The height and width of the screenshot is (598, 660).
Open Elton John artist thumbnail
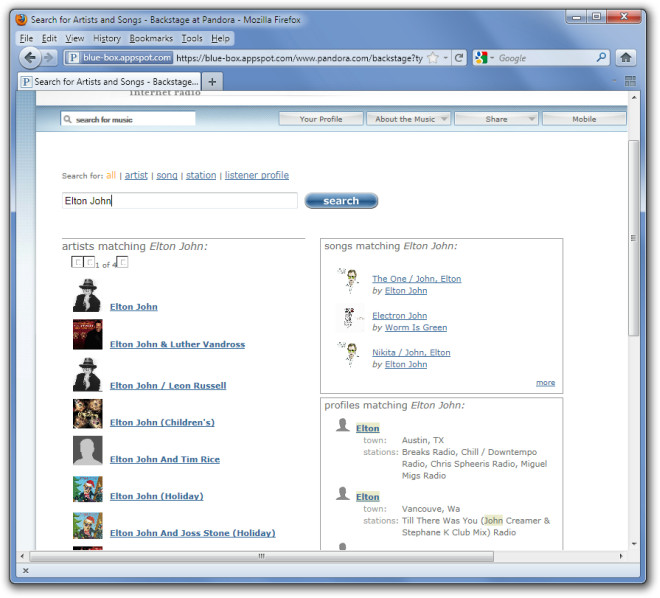(x=87, y=295)
